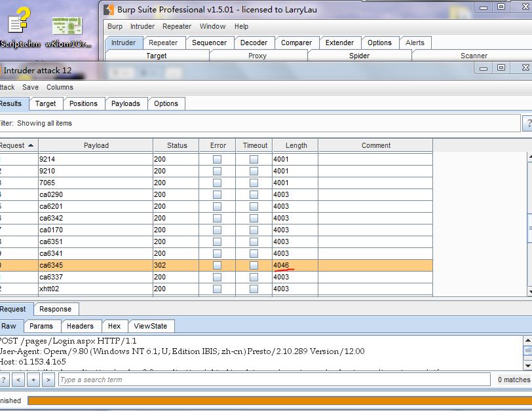Toggle Error checkbox for payload ca6345
Image resolution: width=532 pixels, height=411 pixels.
[217, 265]
